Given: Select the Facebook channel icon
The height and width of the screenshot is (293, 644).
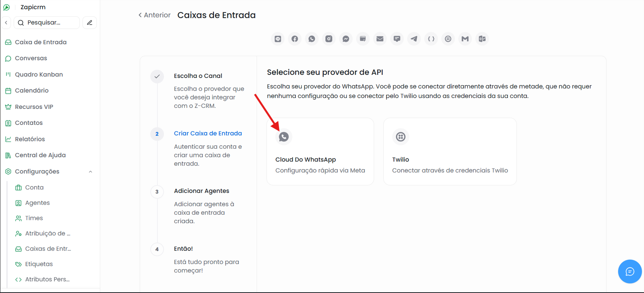Looking at the screenshot, I should pos(295,39).
